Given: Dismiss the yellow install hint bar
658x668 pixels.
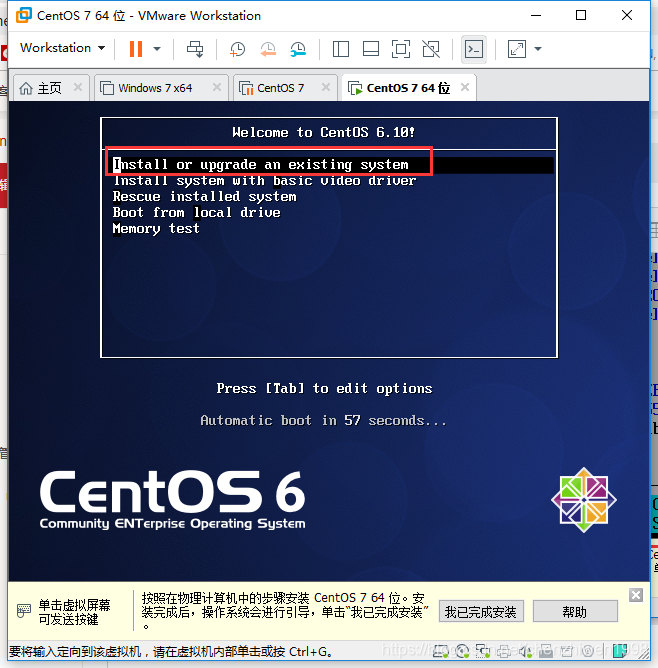Looking at the screenshot, I should (x=636, y=595).
